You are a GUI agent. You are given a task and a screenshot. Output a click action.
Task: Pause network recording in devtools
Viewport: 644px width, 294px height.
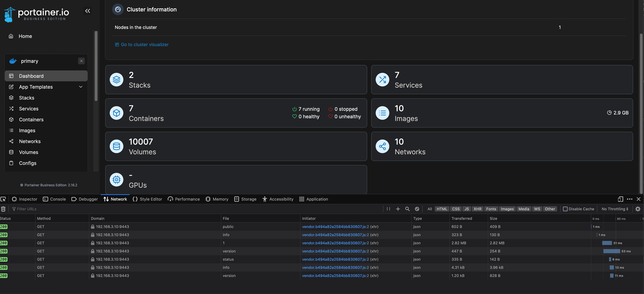(x=388, y=209)
